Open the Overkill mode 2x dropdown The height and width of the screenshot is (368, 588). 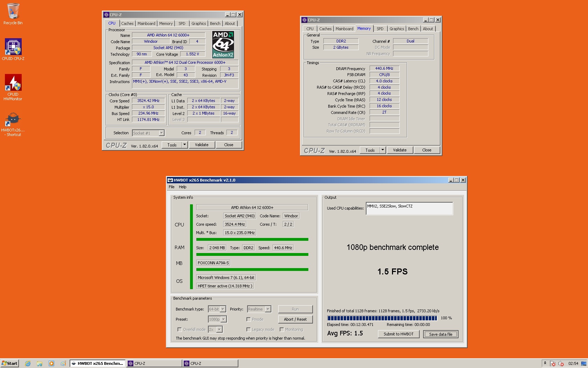coord(215,329)
